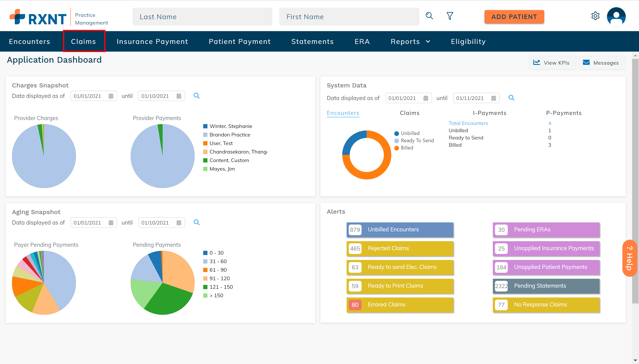
Task: Switch to I-Payments tab in System Data
Action: 489,113
